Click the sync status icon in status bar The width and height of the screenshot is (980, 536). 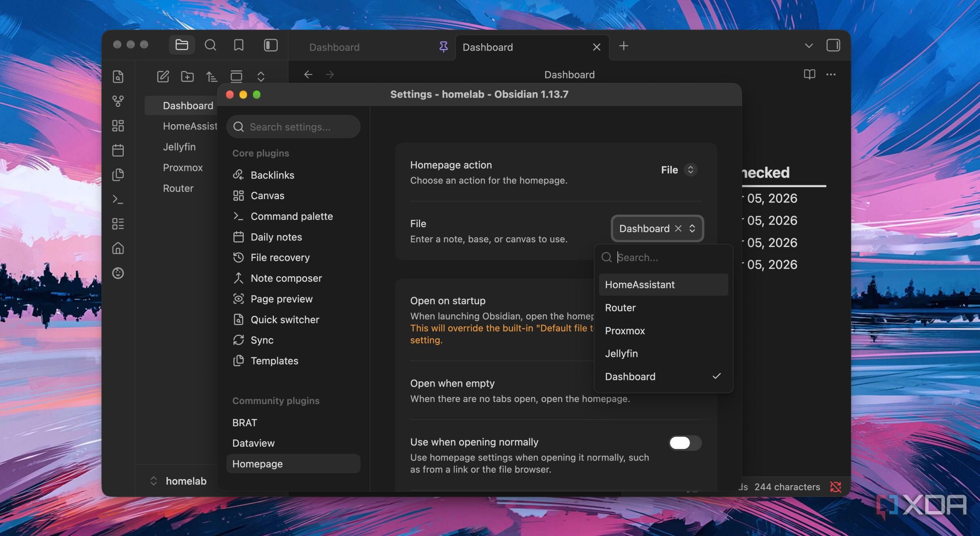point(836,487)
